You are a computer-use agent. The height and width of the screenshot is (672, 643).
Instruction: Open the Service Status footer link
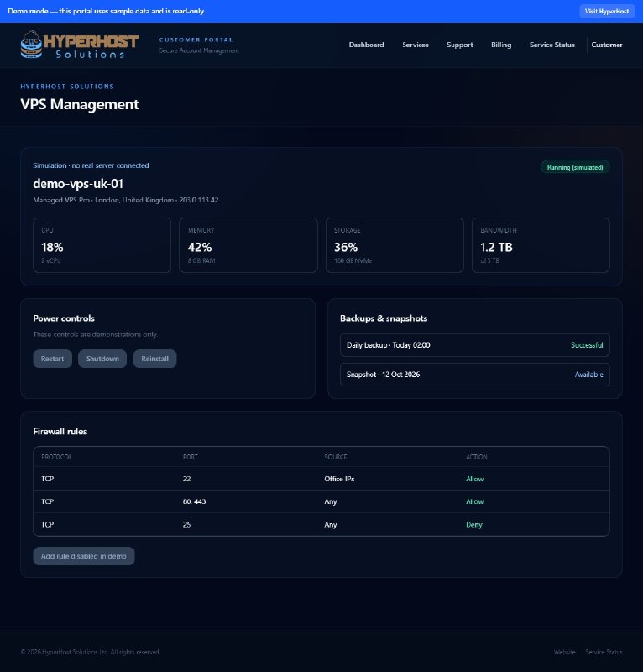(x=604, y=652)
